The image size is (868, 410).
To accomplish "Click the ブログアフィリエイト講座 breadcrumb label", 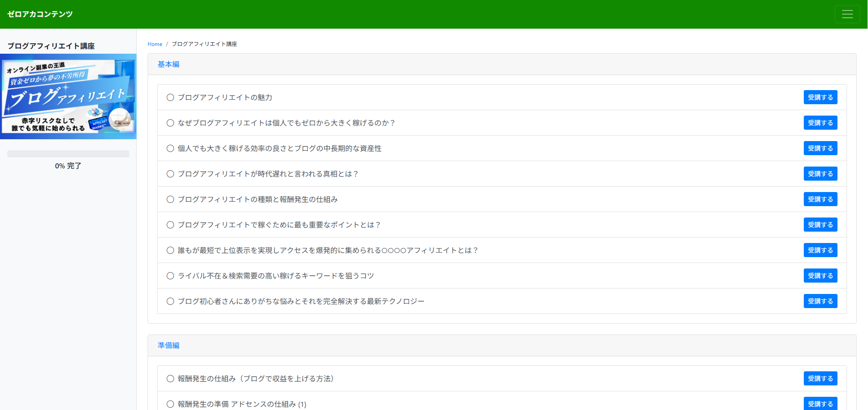I will point(204,44).
